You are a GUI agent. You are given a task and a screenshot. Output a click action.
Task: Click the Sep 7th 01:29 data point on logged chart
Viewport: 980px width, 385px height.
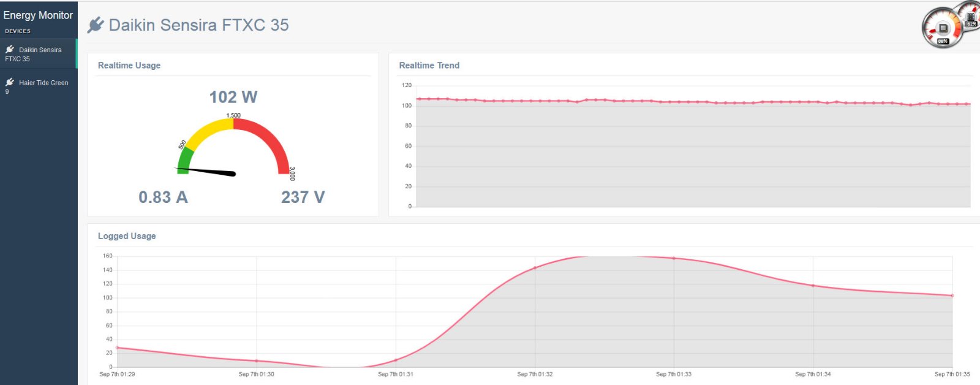pyautogui.click(x=117, y=348)
